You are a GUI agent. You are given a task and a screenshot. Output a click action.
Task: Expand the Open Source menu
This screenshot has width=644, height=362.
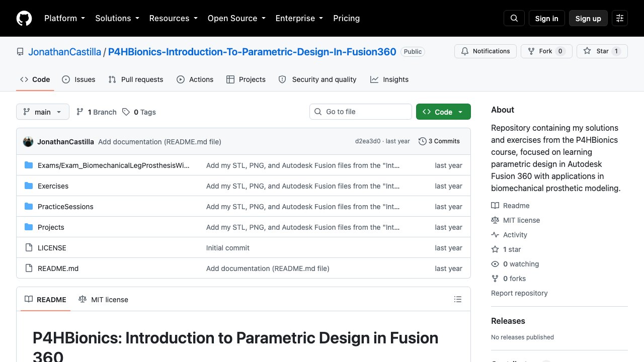click(236, 18)
